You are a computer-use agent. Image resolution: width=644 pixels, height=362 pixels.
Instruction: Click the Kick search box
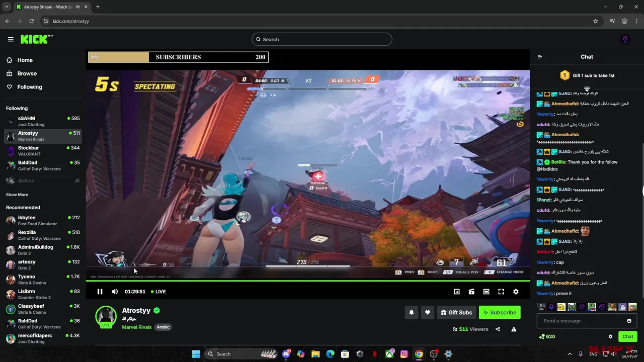(322, 39)
